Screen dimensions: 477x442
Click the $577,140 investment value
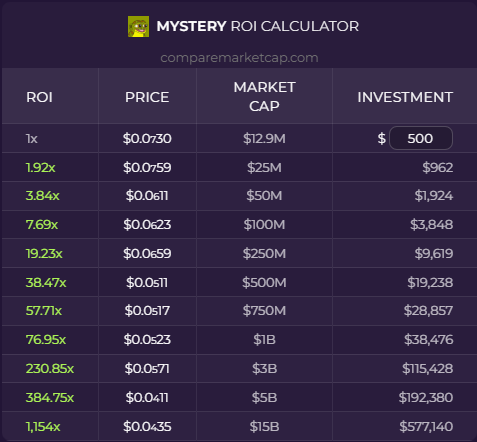(x=426, y=427)
